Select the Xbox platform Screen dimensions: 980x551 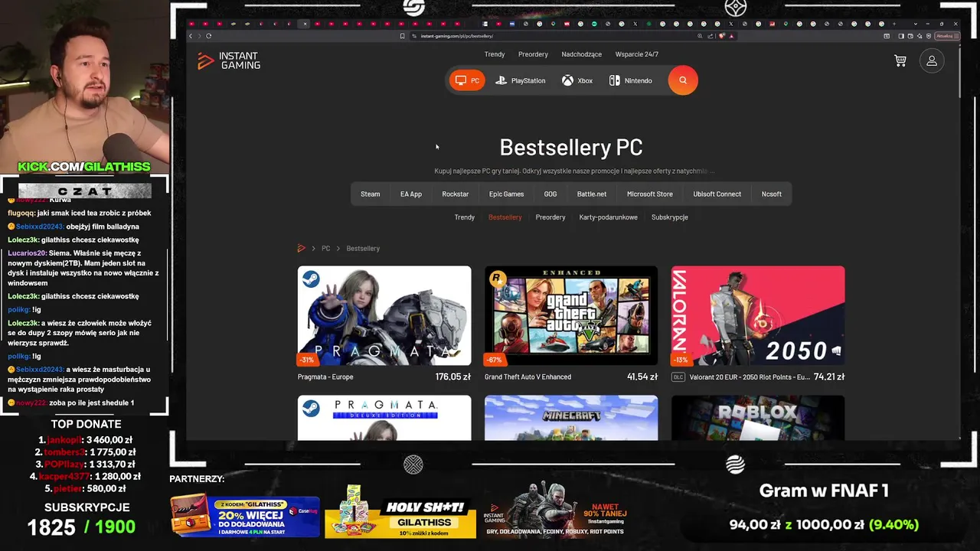point(577,80)
